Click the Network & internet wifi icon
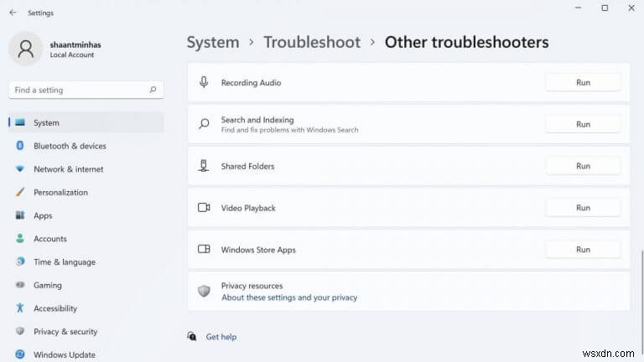The width and height of the screenshot is (644, 362). 20,169
